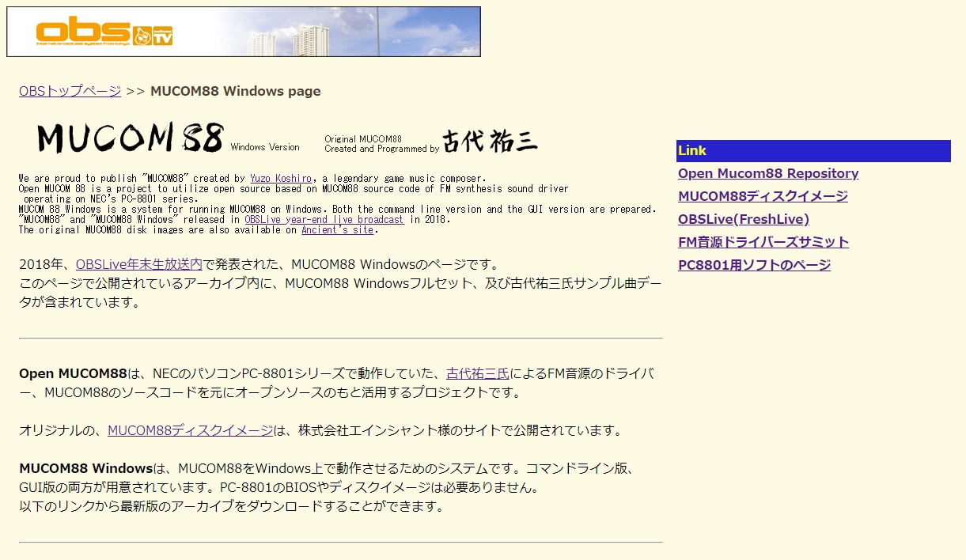Click the 古代祐三 calligraphy signature image
Image resolution: width=966 pixels, height=560 pixels.
click(x=490, y=141)
